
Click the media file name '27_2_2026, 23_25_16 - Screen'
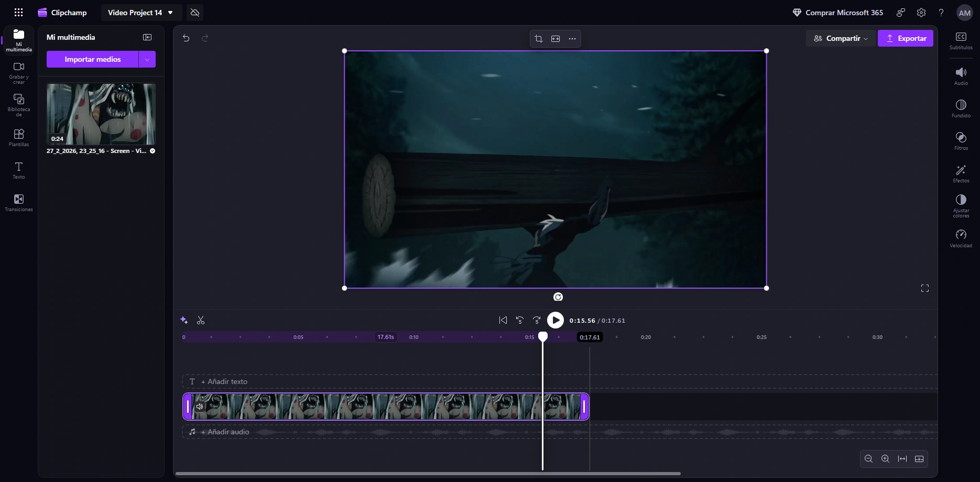96,151
